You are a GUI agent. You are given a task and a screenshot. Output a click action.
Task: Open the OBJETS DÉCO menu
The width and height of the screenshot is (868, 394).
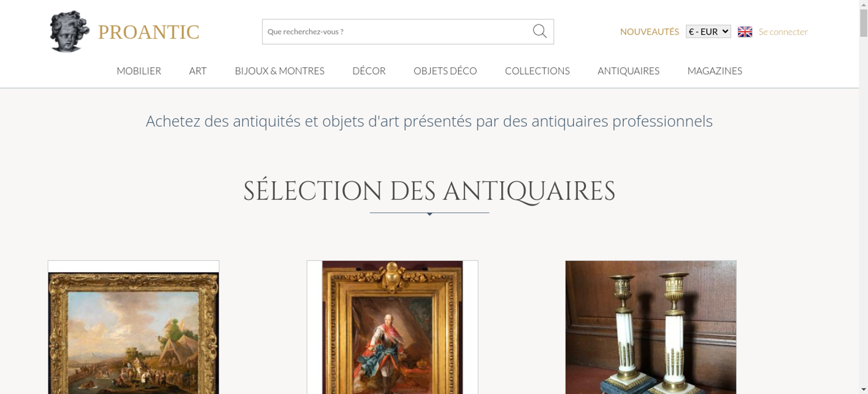445,71
